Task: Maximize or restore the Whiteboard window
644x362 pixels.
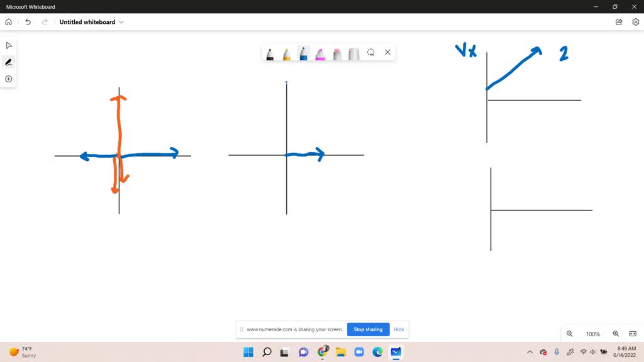Action: [x=615, y=6]
